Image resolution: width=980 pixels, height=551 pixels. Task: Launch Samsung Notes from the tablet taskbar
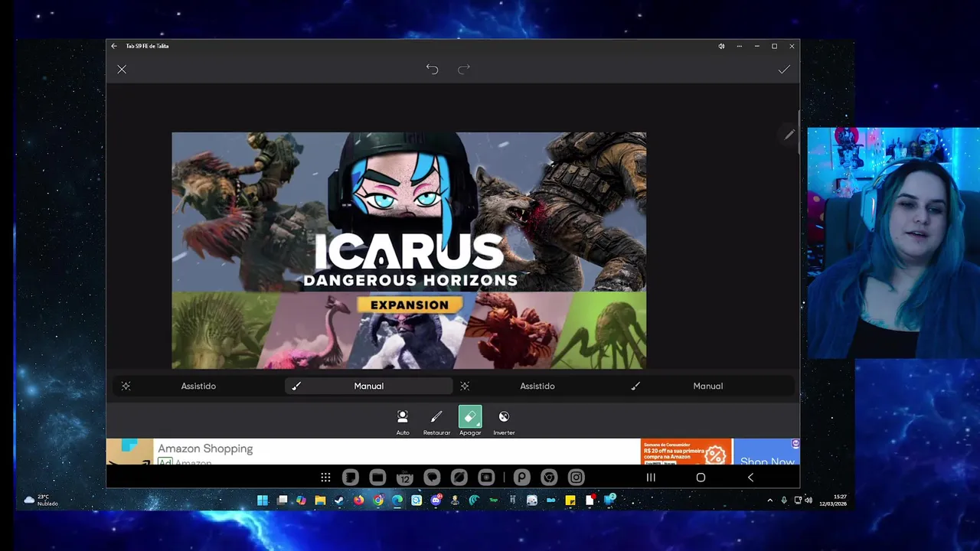tap(351, 478)
